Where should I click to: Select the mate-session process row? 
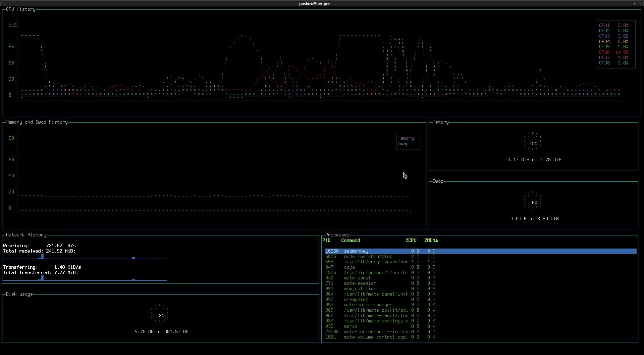pyautogui.click(x=481, y=283)
